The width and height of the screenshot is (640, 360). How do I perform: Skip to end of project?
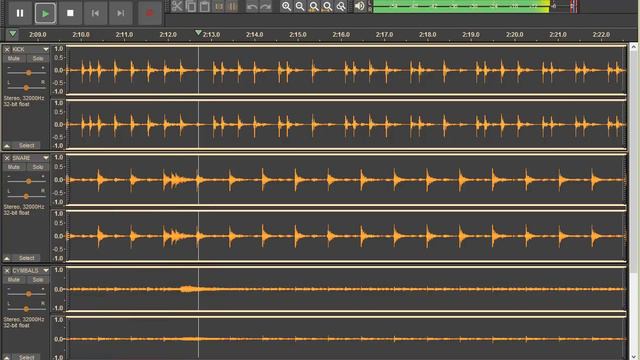coord(120,13)
